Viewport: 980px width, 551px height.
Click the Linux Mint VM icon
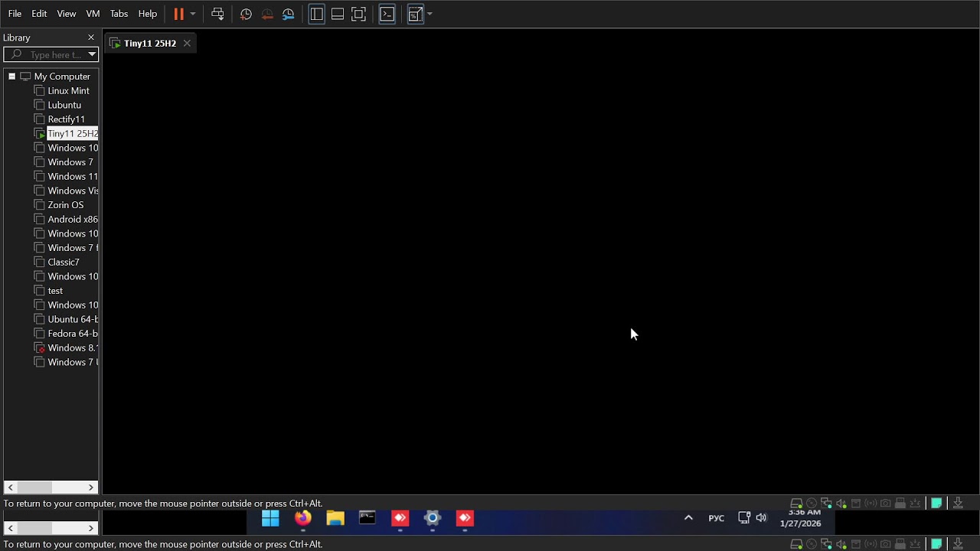(40, 90)
